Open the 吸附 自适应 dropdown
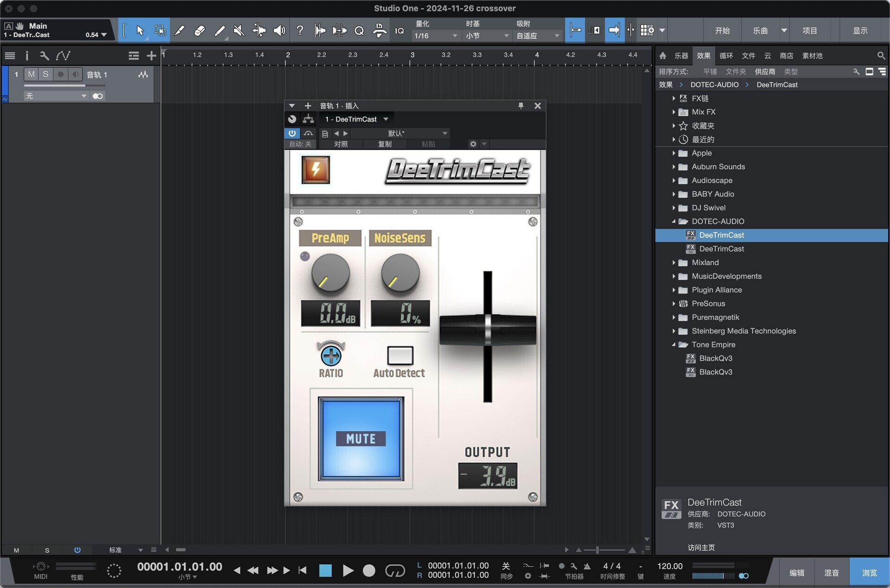This screenshot has width=890, height=588. [x=538, y=36]
